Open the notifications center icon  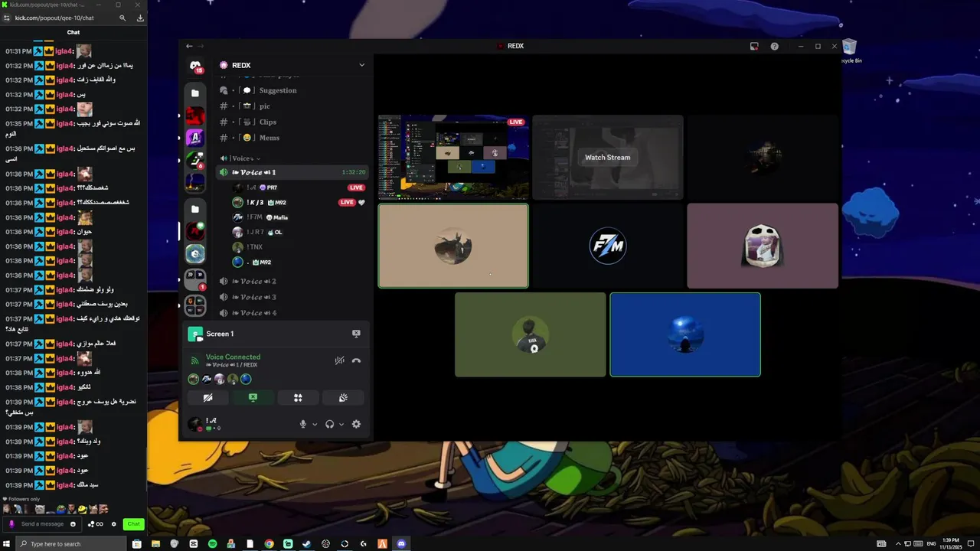tap(970, 544)
